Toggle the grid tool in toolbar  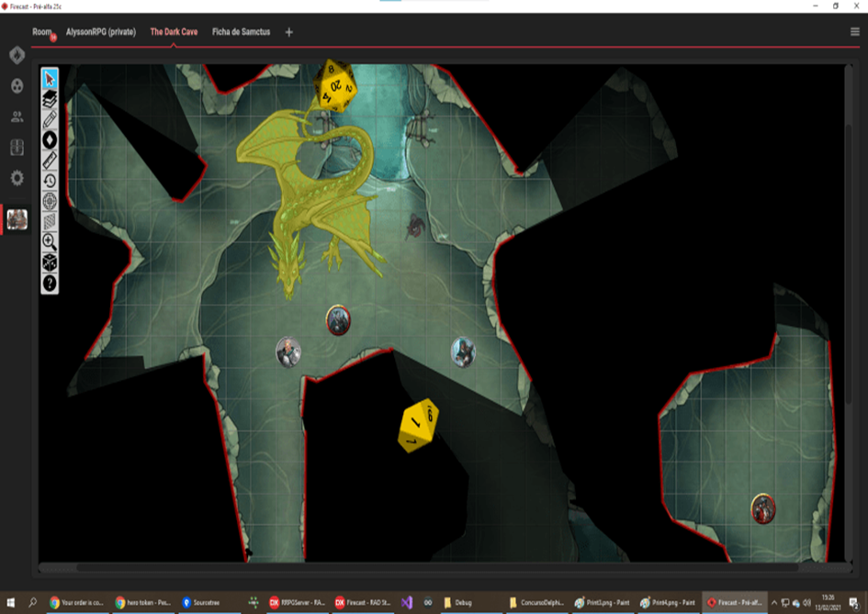coord(50,221)
